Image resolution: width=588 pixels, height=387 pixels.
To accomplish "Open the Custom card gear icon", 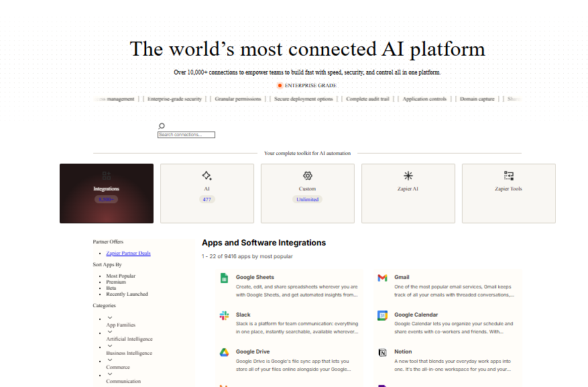I will pos(307,175).
